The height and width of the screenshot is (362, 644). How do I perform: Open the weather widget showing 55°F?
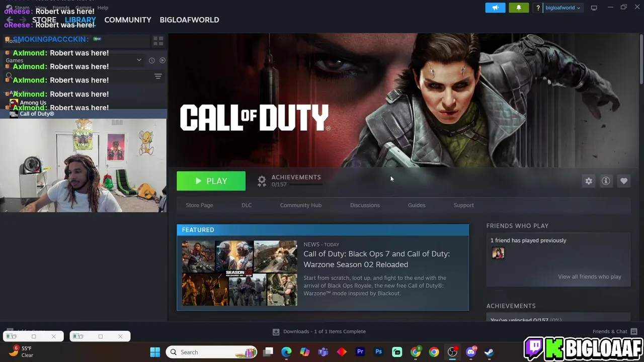pyautogui.click(x=21, y=351)
